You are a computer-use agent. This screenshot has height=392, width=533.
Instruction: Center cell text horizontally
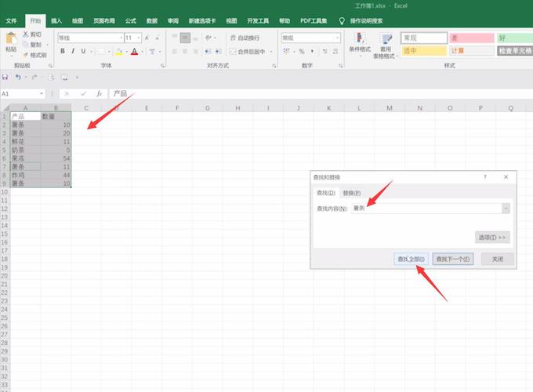click(x=185, y=51)
